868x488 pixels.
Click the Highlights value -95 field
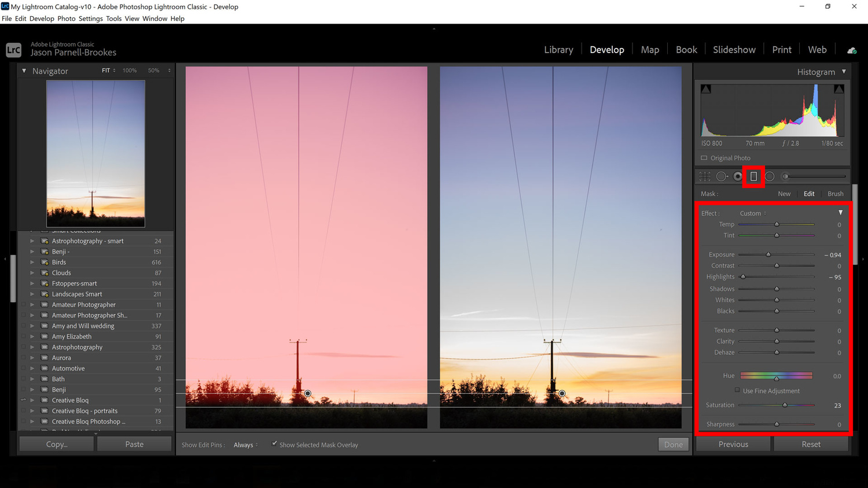[x=835, y=278]
